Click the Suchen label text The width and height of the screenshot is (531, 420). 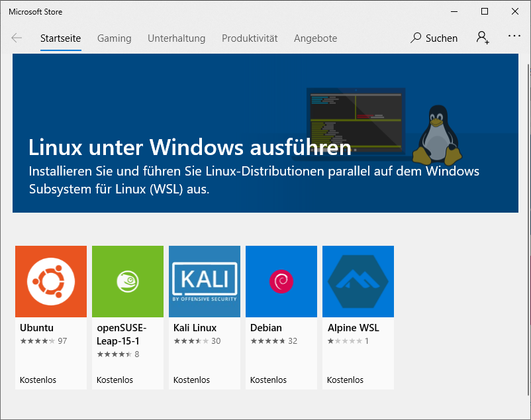(442, 38)
